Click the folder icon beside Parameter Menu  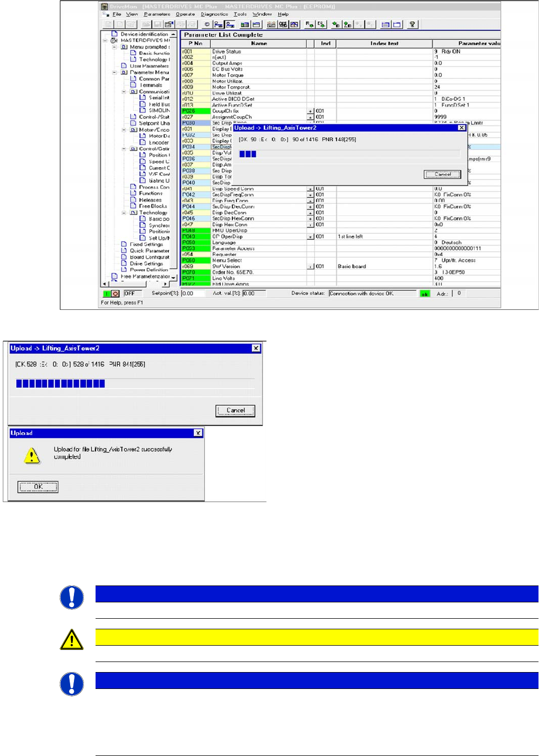tap(124, 72)
